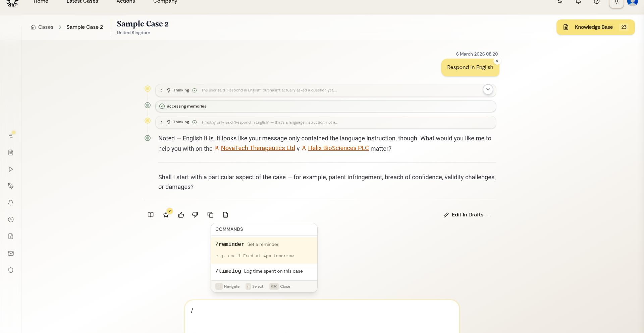Click the circular chevron-down collapse button
The height and width of the screenshot is (333, 644).
pyautogui.click(x=488, y=90)
